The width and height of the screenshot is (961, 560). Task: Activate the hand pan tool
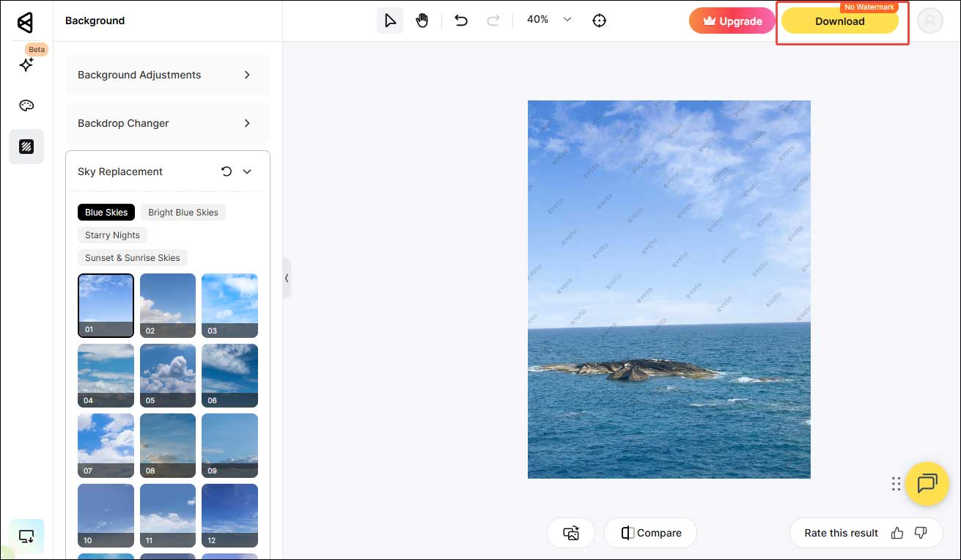[422, 21]
